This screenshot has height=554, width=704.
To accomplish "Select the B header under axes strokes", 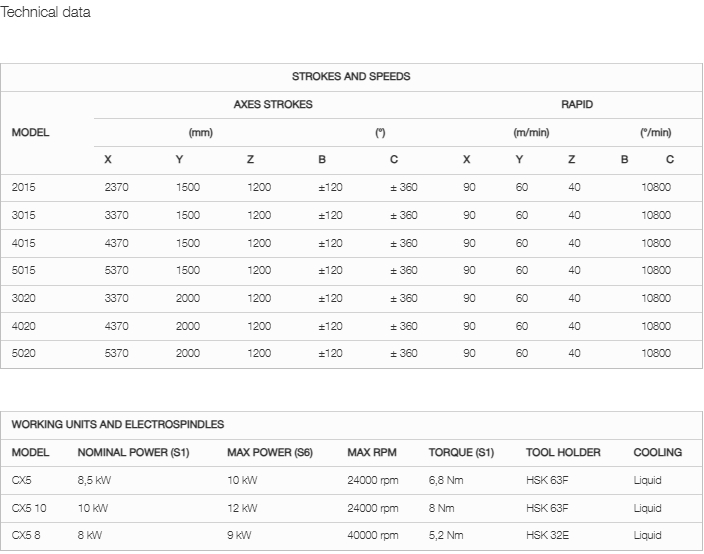I will pos(322,159).
